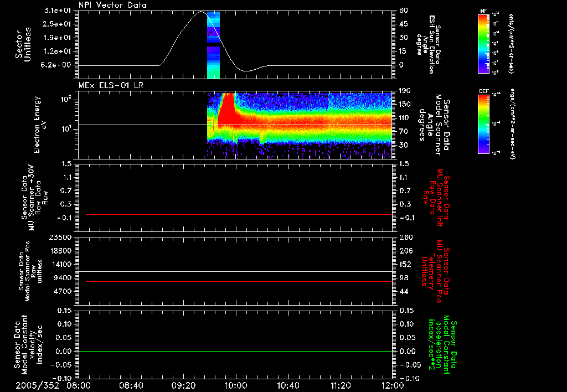The image size is (567, 392).
Task: Select the "MU Scanner +30V Raw Data" axis title
Action: (34, 198)
